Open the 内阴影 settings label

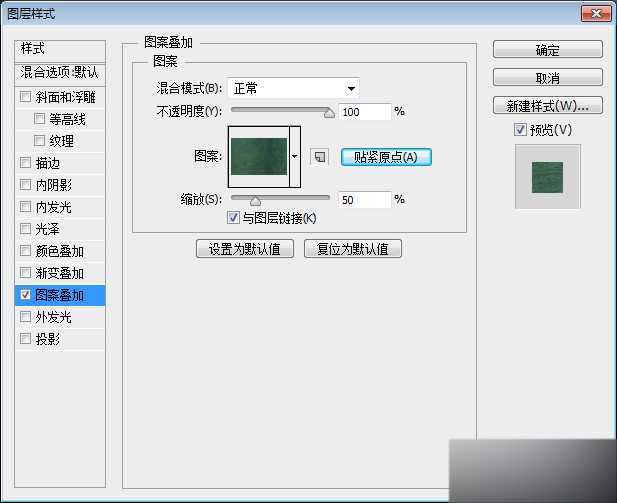pyautogui.click(x=54, y=185)
